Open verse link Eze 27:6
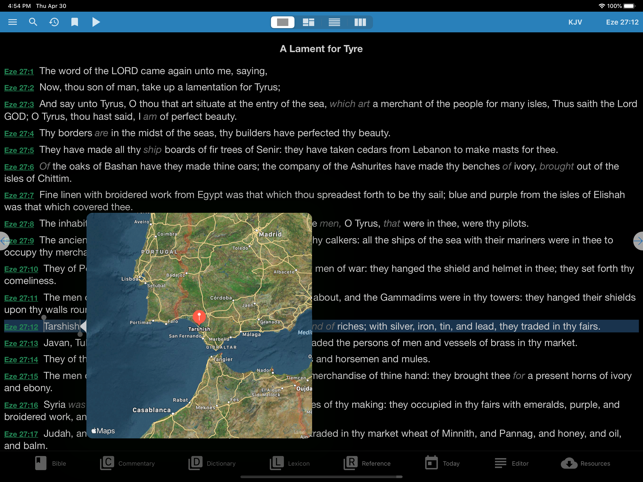643x482 pixels. click(x=19, y=167)
